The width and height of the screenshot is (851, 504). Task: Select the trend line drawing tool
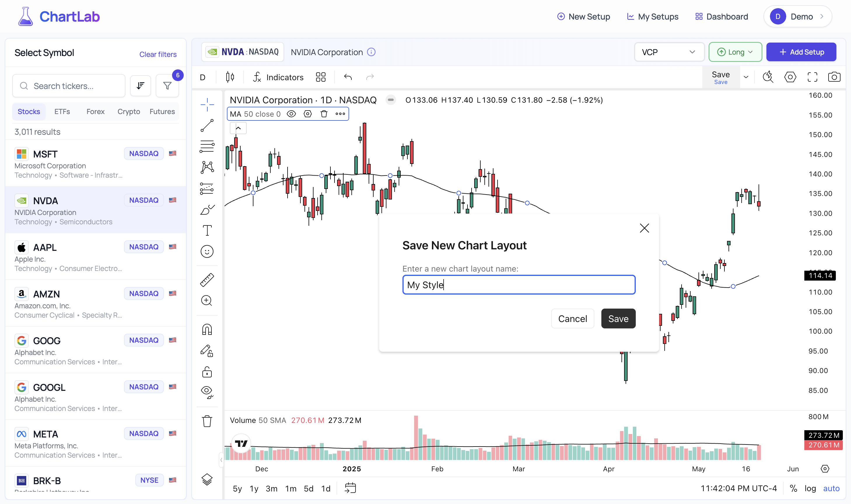(x=207, y=125)
